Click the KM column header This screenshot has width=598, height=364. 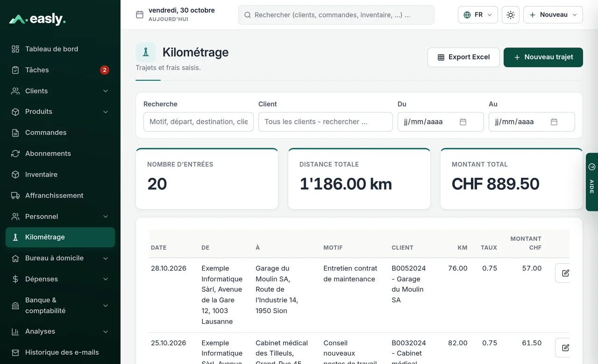463,248
